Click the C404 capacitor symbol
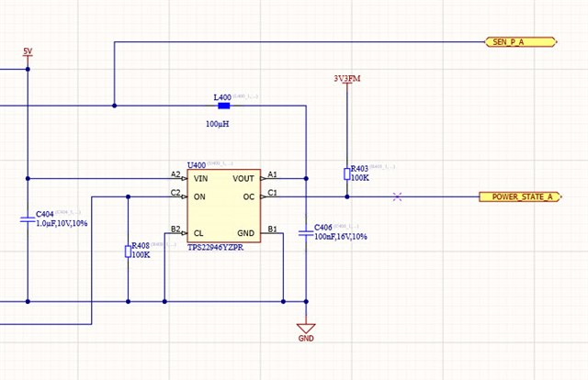This screenshot has height=380, width=588. [28, 219]
